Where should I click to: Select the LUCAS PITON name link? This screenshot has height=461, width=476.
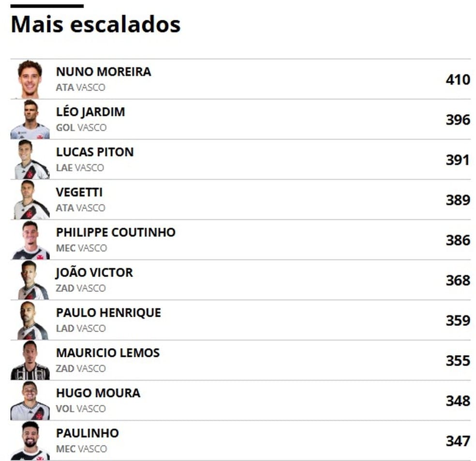coord(95,152)
